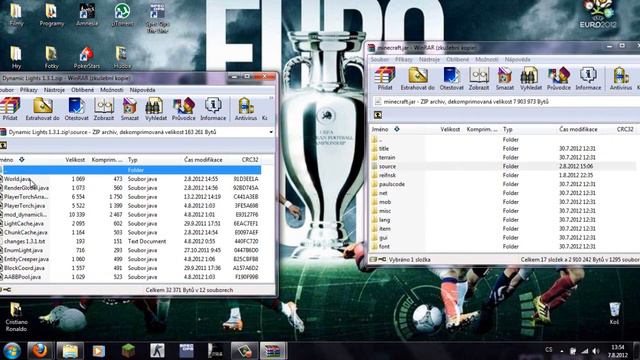Click Otestovat icon in minecraft.jar window
The image size is (640, 360).
[451, 78]
